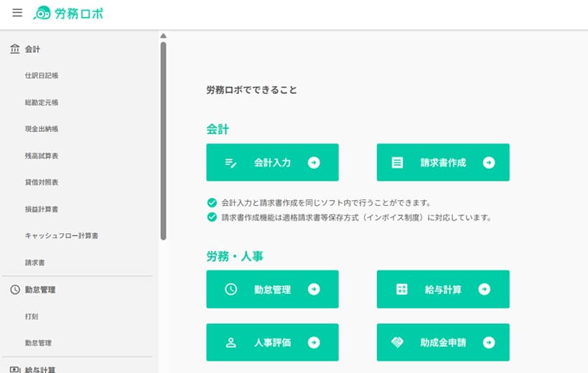Click checkmark icon beside インボイス制度 text
The width and height of the screenshot is (588, 373).
pyautogui.click(x=212, y=217)
